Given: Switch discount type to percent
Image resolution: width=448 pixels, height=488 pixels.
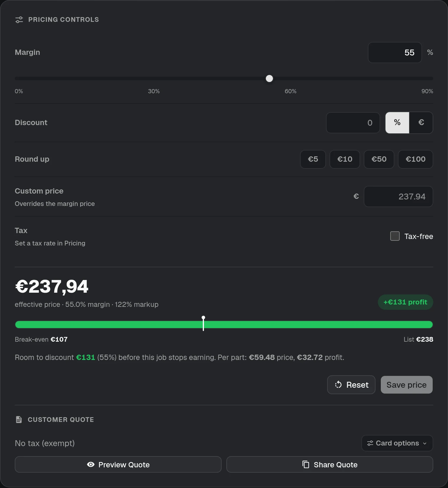Looking at the screenshot, I should pos(397,122).
